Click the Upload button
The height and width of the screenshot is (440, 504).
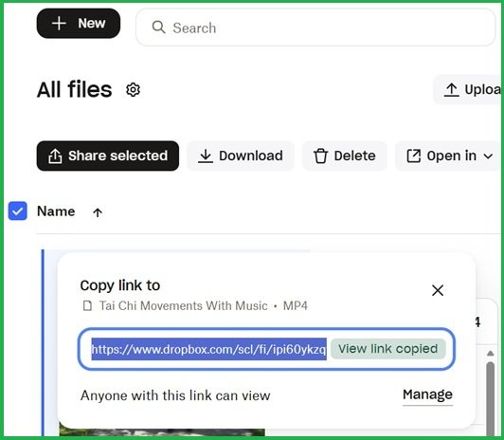(x=469, y=90)
